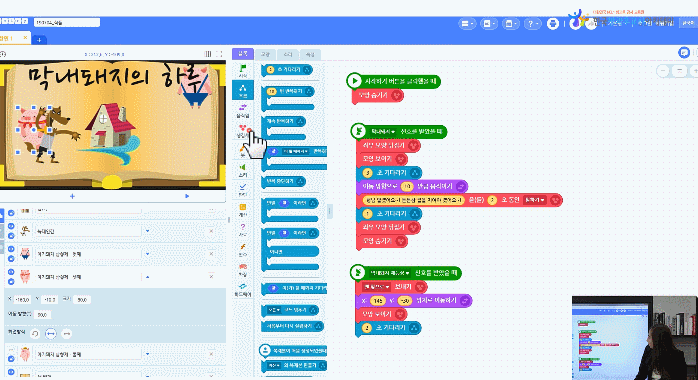Viewport: 698px width, 380px height.
Task: Open the dropdown at end of long red say block
Action: coord(535,200)
